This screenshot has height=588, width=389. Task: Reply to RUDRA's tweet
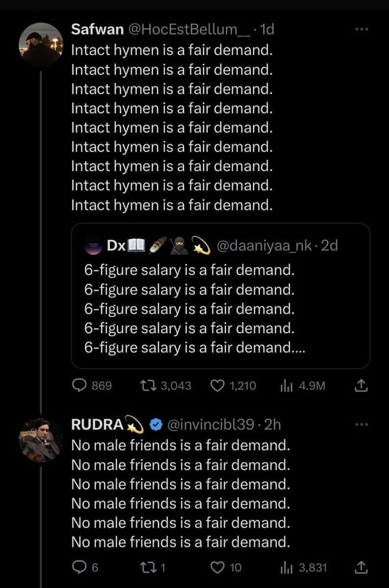coord(79,566)
